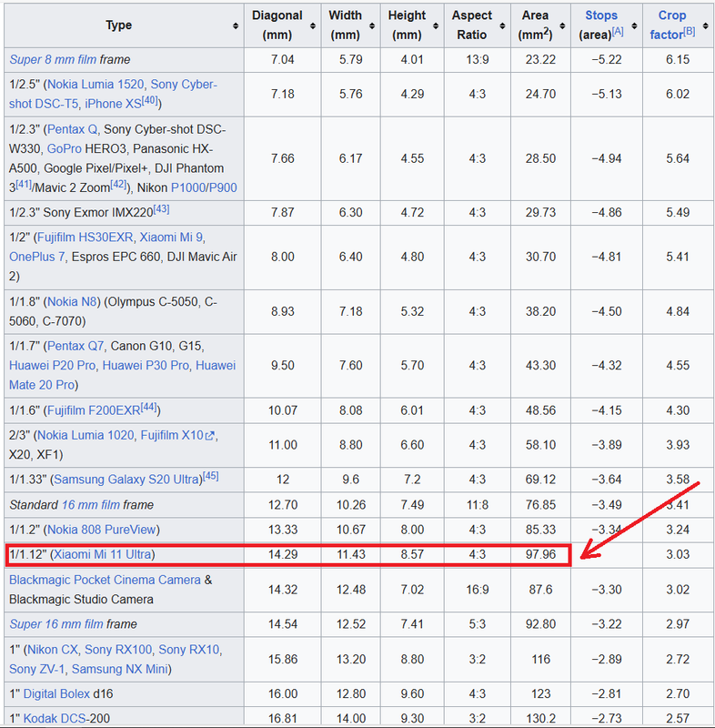
Task: Select stops value −2.89
Action: pyautogui.click(x=607, y=659)
